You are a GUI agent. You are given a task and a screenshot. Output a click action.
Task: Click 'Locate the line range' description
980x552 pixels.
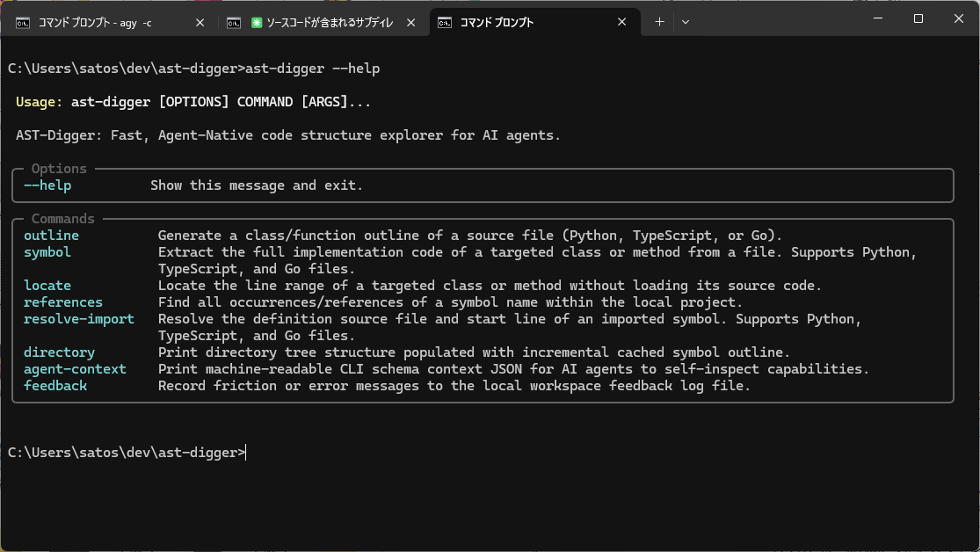click(x=490, y=286)
